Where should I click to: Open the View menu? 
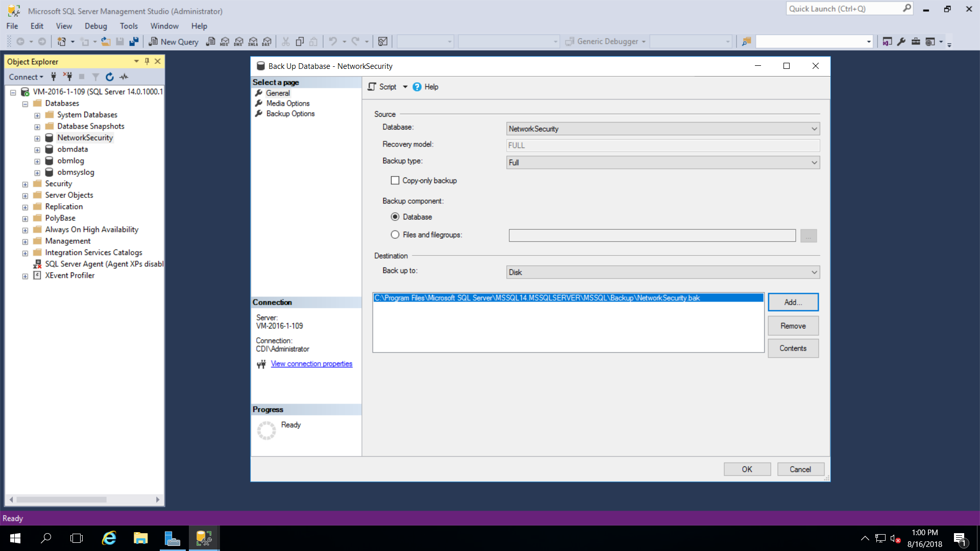pos(64,26)
